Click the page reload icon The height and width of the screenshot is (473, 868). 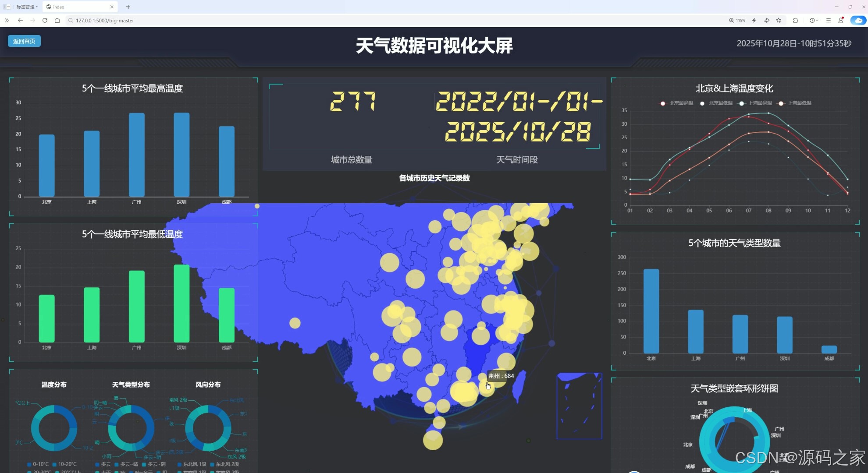(x=45, y=20)
